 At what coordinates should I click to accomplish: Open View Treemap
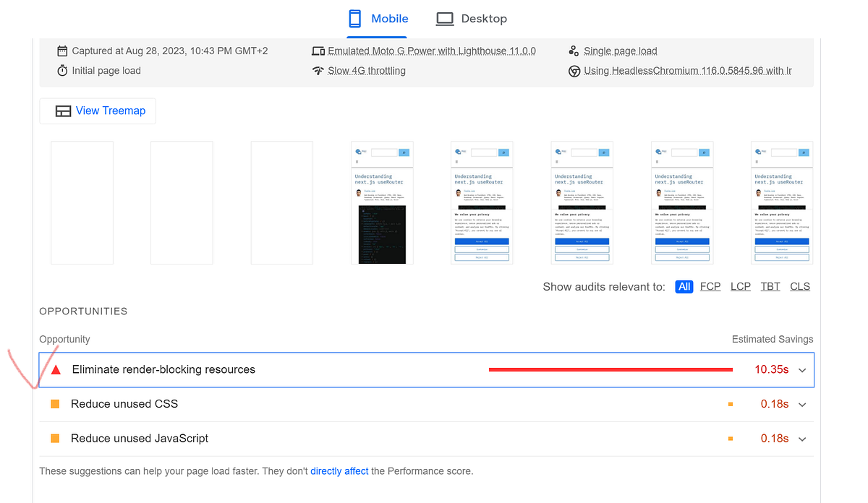98,111
